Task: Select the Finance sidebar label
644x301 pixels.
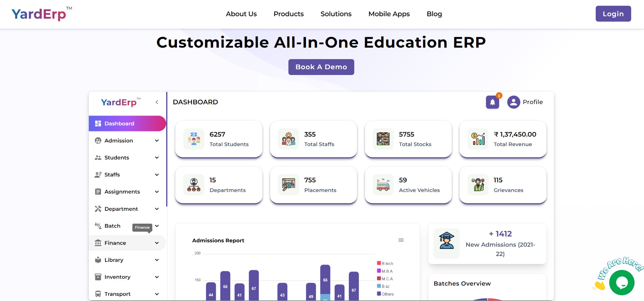Action: [115, 243]
